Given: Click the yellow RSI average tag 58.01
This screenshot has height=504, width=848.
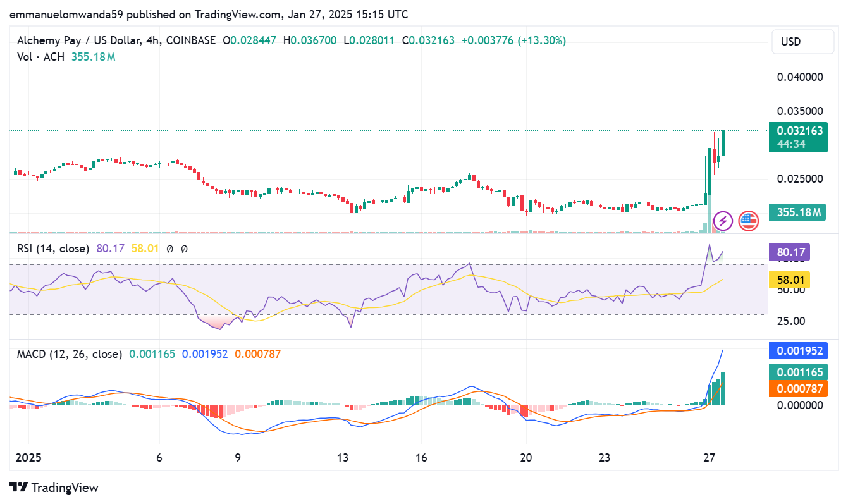Looking at the screenshot, I should [x=789, y=280].
